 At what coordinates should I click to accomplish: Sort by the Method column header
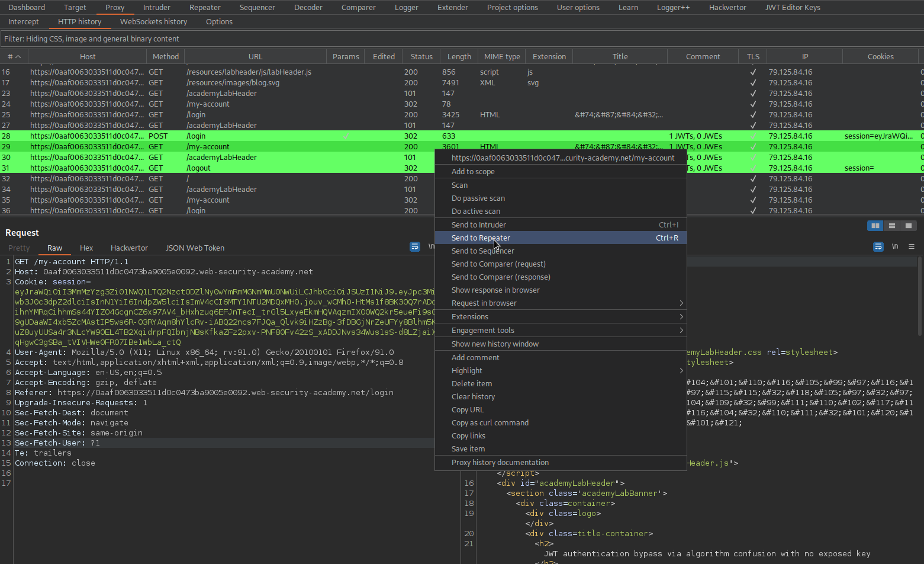pyautogui.click(x=166, y=57)
